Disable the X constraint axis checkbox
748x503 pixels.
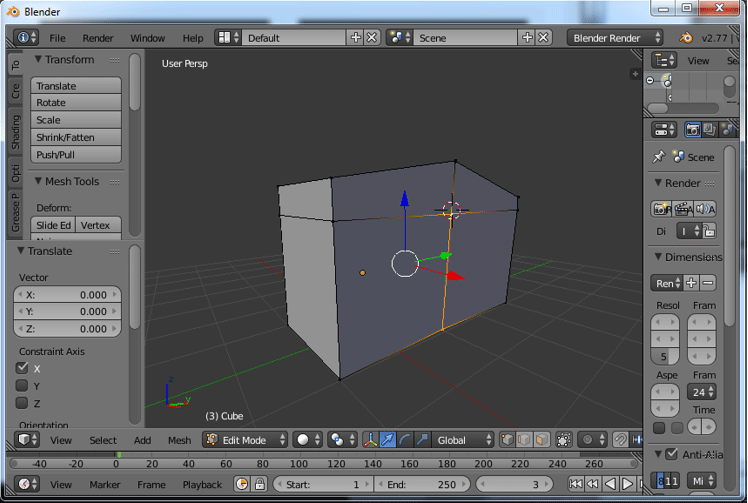click(x=22, y=368)
